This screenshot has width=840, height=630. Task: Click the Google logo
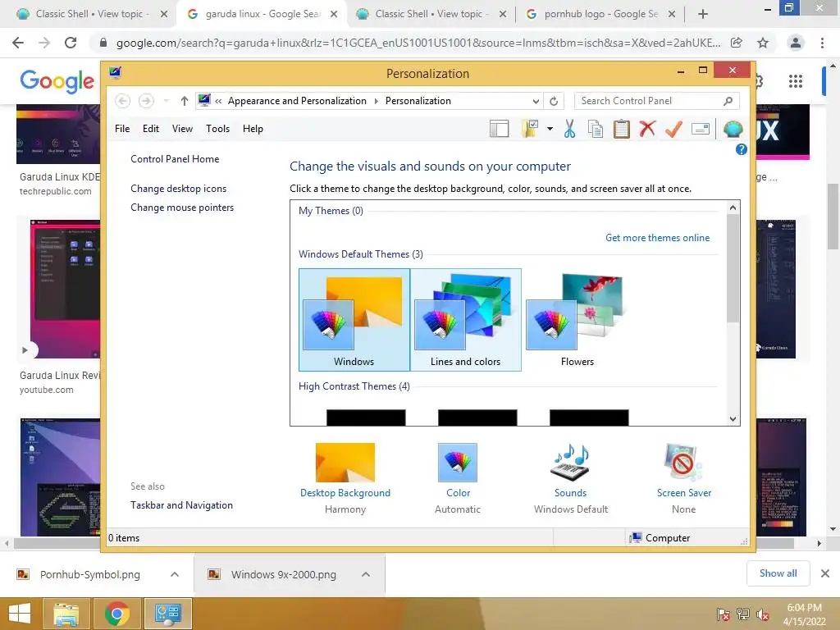tap(57, 81)
